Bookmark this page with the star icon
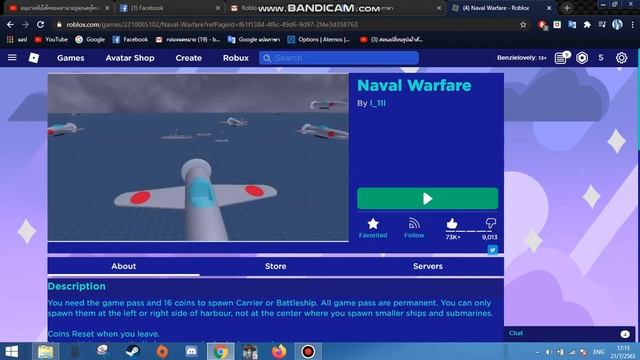640x360 pixels. click(523, 24)
